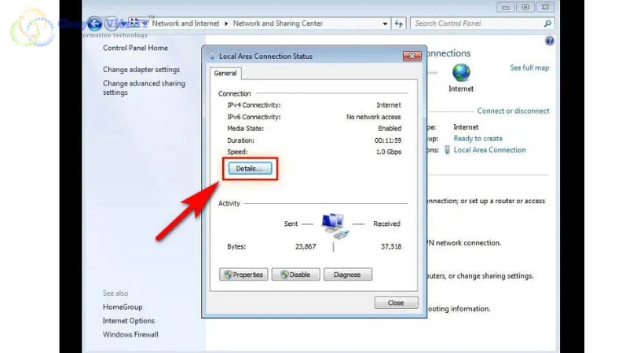Click the search magnifier icon
Image resolution: width=644 pixels, height=353 pixels.
(x=548, y=24)
